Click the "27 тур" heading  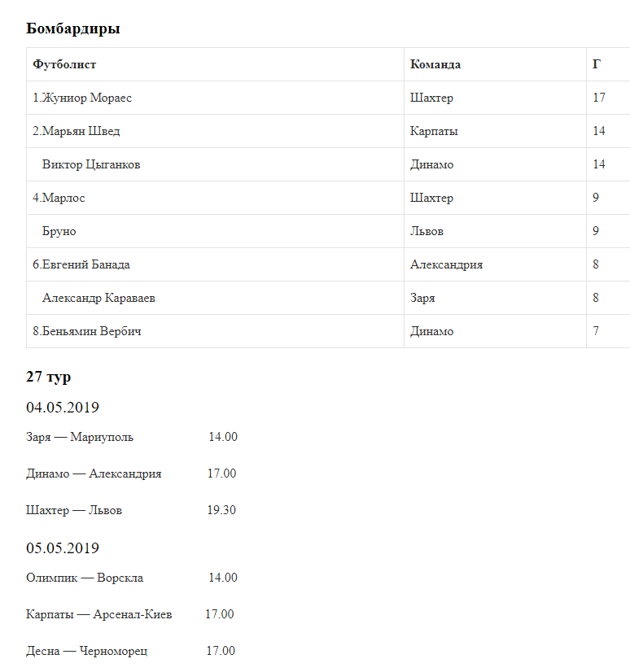point(48,377)
